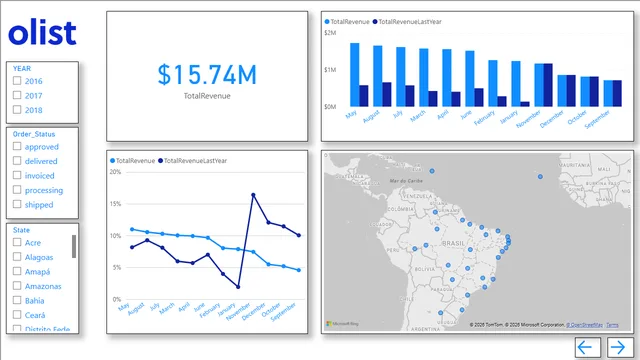The image size is (640, 360).
Task: Click the Microsoft Bing logo on map
Action: click(342, 324)
